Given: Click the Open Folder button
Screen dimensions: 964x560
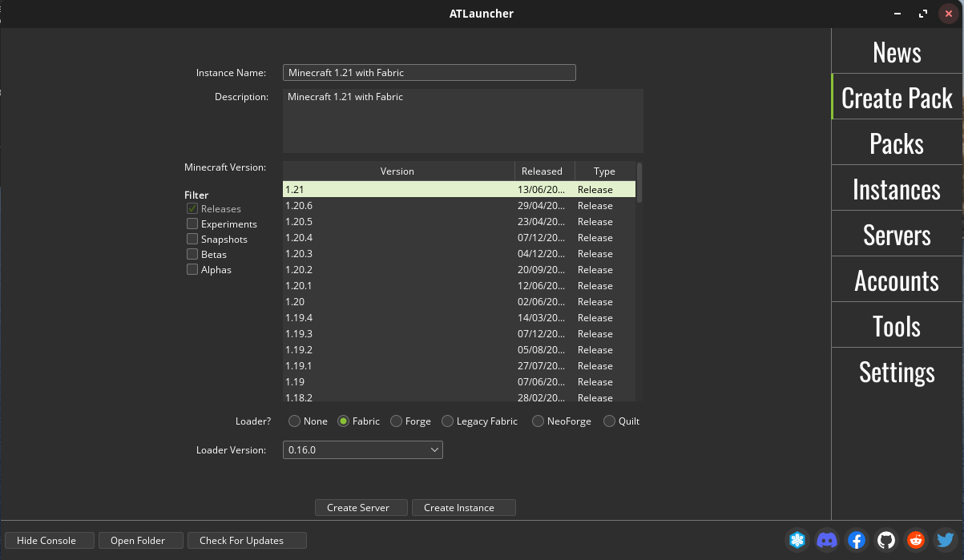Looking at the screenshot, I should 141,540.
